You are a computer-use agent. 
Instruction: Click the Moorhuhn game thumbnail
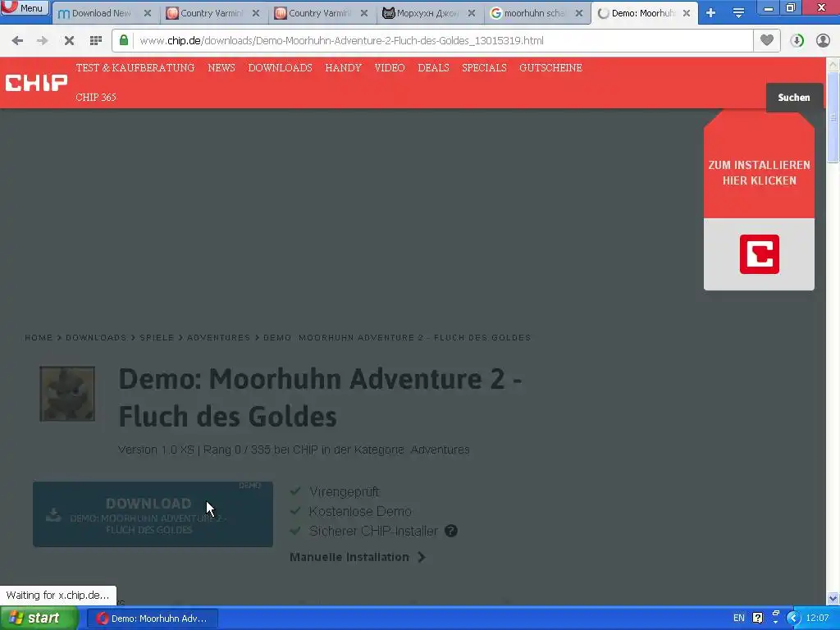coord(67,394)
